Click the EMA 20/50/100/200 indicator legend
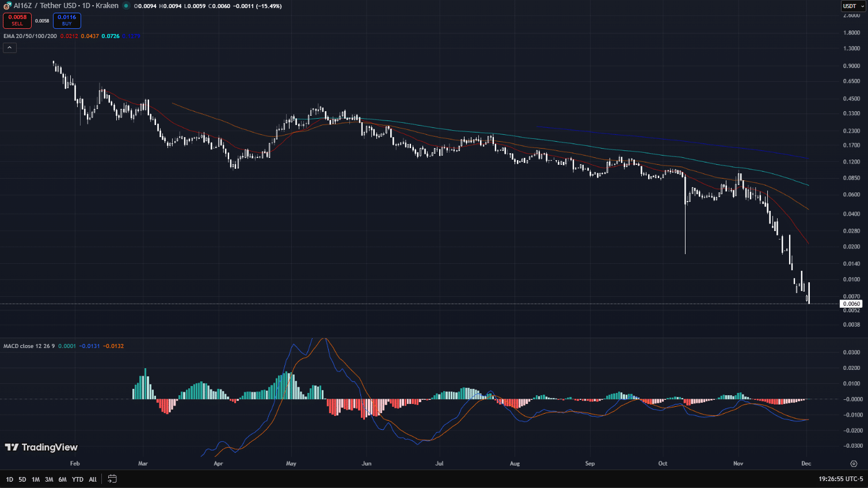 click(x=30, y=36)
